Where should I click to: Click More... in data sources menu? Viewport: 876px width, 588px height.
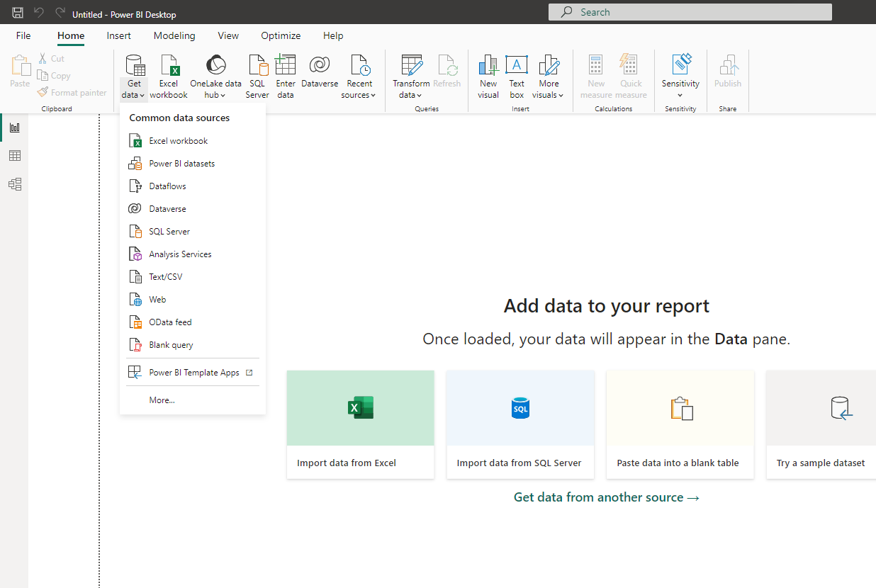pos(193,400)
